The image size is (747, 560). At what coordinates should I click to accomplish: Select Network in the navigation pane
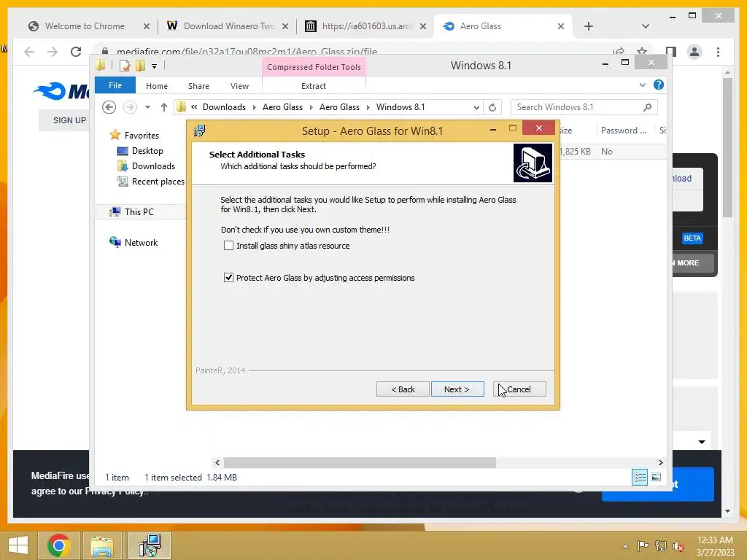[141, 242]
